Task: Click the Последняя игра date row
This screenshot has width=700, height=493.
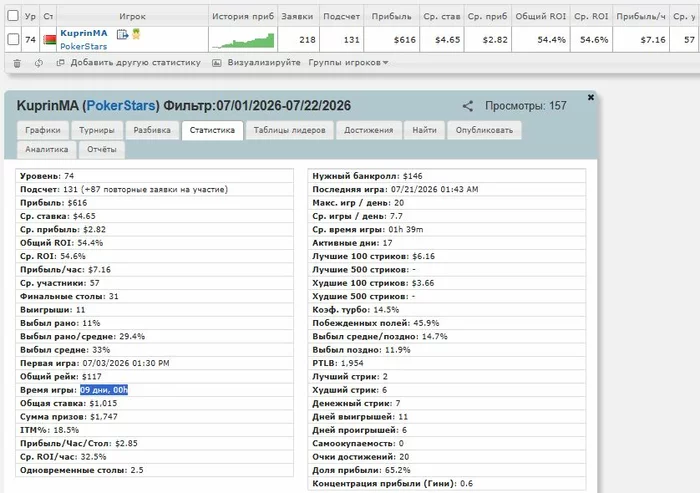Action: [446, 189]
